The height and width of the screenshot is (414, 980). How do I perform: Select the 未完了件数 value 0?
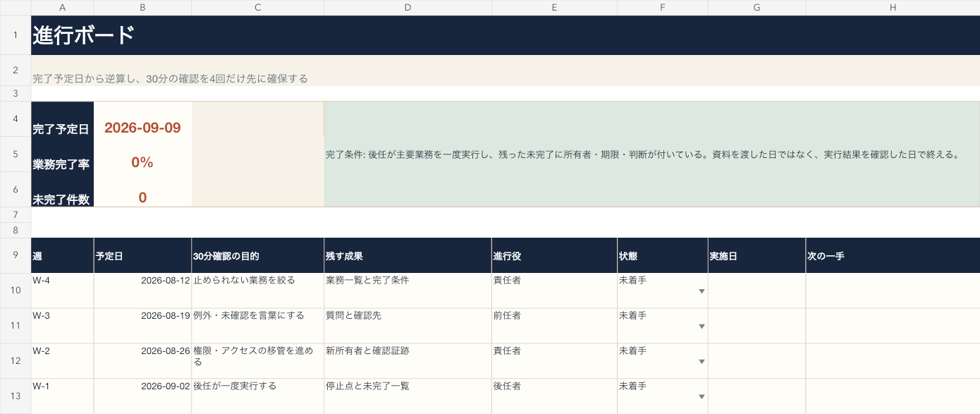point(142,190)
